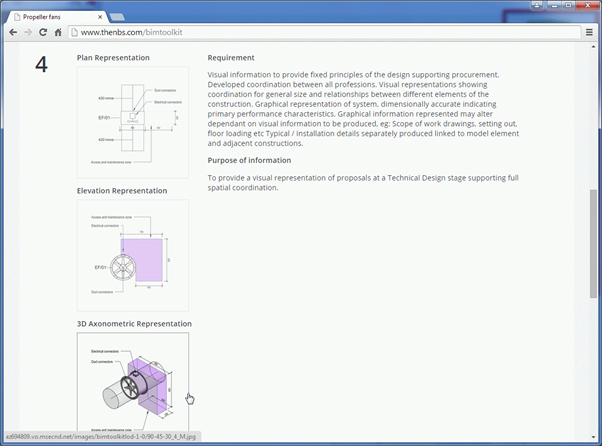Open the Plan Representation thumbnail
Screen dimensions: 602x446
click(133, 122)
